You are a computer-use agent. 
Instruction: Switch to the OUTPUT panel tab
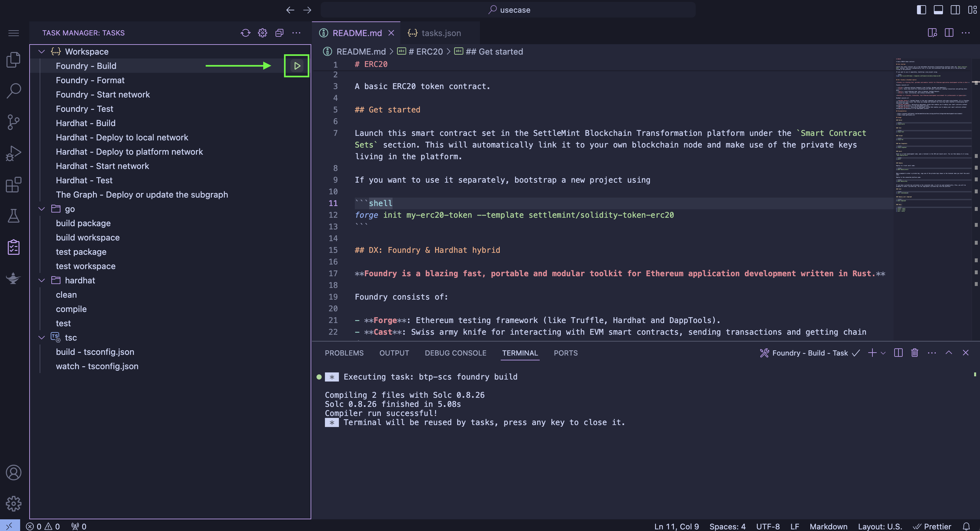click(394, 353)
